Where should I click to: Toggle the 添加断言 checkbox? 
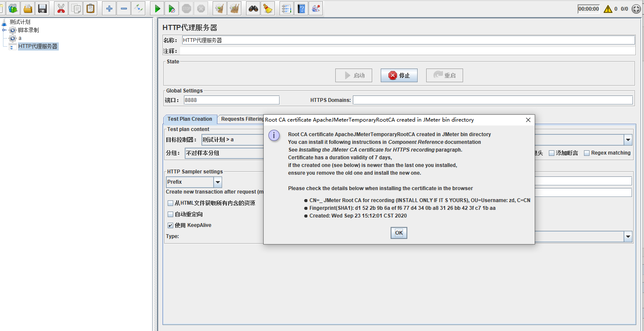[552, 153]
